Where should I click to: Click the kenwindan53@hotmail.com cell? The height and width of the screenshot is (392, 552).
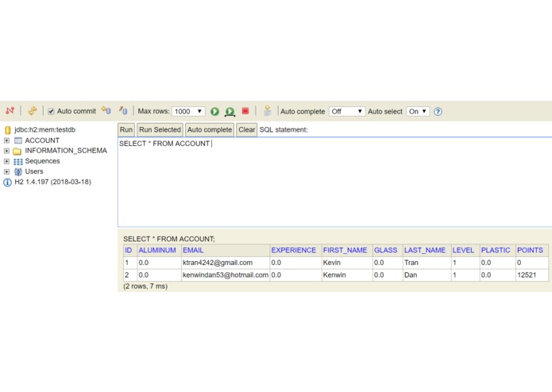pos(226,275)
